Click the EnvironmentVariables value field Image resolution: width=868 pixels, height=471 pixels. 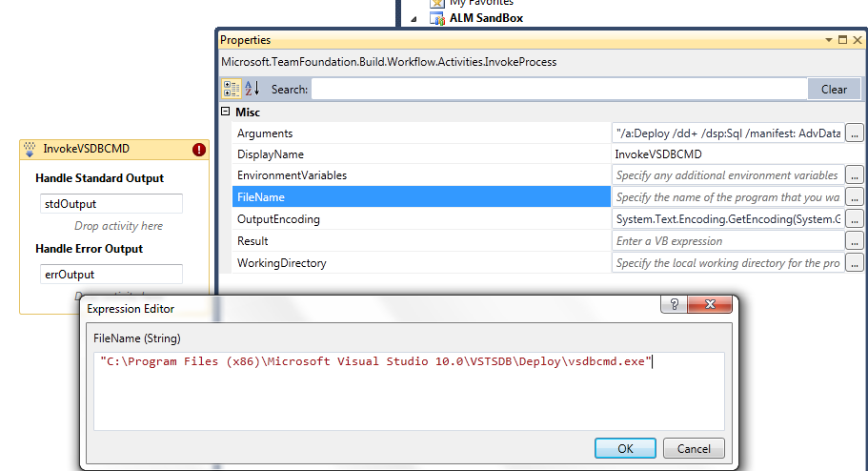point(729,175)
